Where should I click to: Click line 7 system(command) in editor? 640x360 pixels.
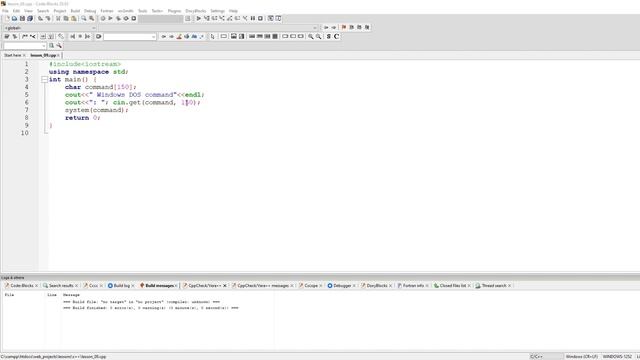[x=97, y=110]
